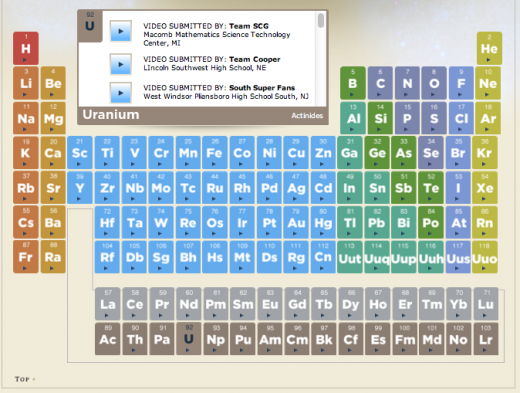Click the Silicon (Si) tile
This screenshot has width=520, height=393.
click(380, 118)
